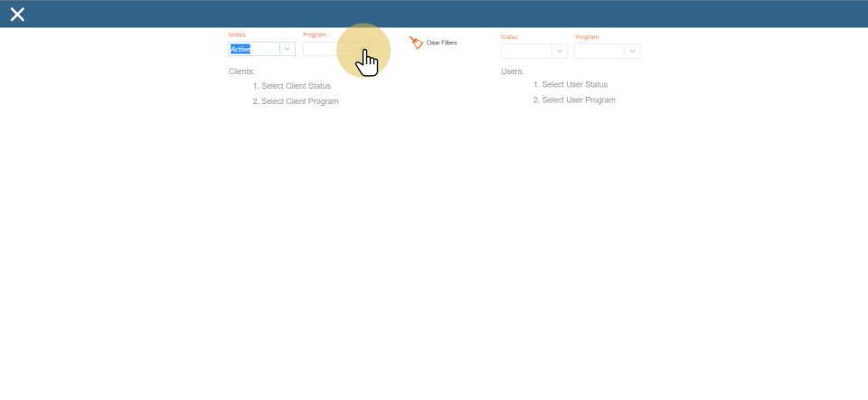This screenshot has width=868, height=400.
Task: Click the Status label above the clients filter
Action: pos(237,34)
